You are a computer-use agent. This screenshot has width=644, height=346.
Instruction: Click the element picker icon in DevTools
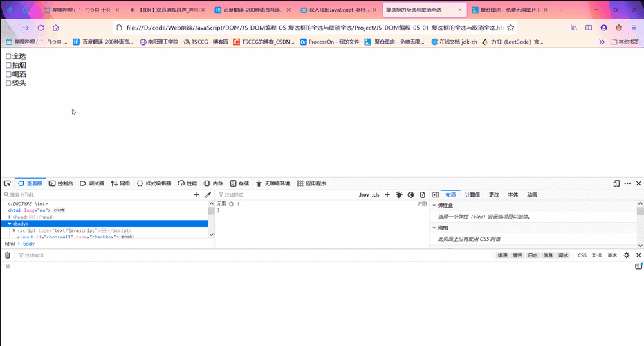click(8, 183)
